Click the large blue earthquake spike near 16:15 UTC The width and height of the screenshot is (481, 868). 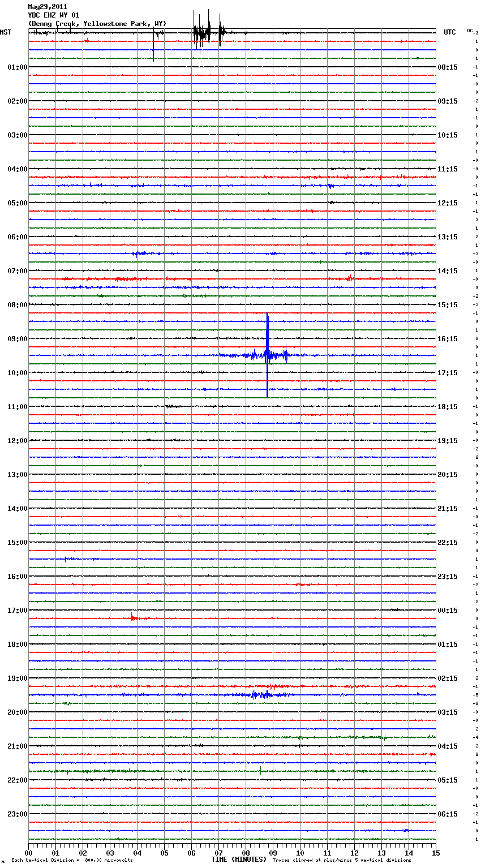[x=267, y=355]
